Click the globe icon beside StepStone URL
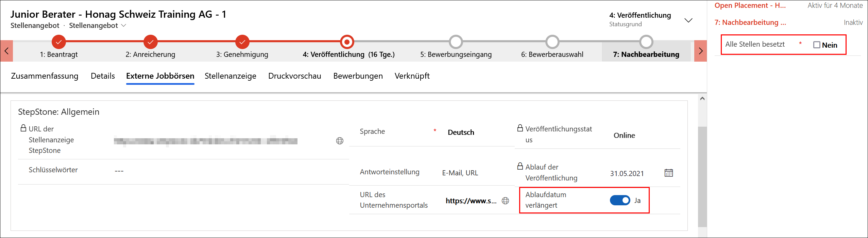 click(339, 141)
